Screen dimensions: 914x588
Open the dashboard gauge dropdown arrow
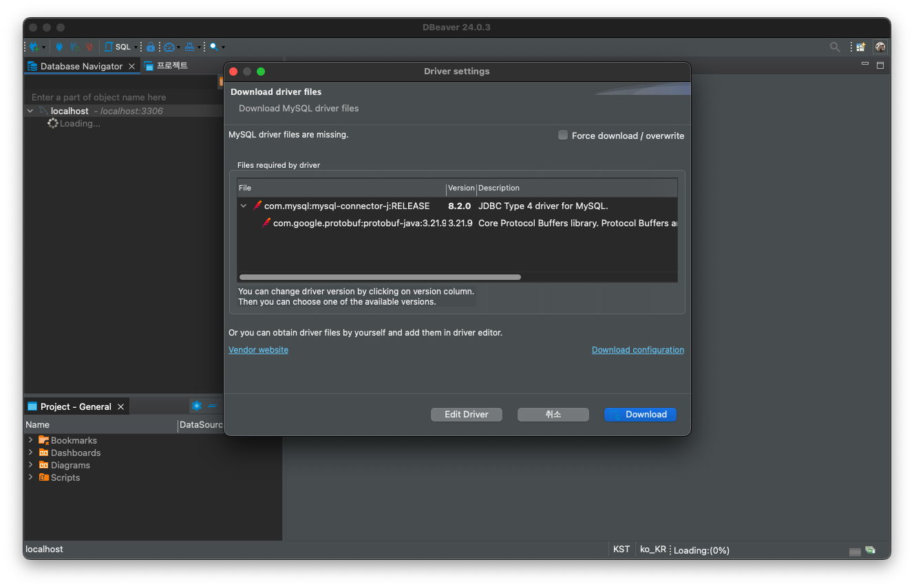(x=179, y=47)
